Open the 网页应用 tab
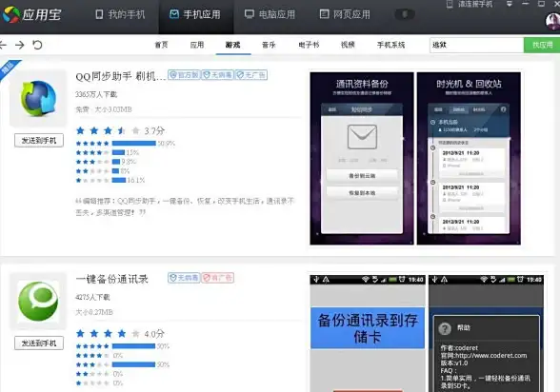This screenshot has width=560, height=392. point(345,14)
